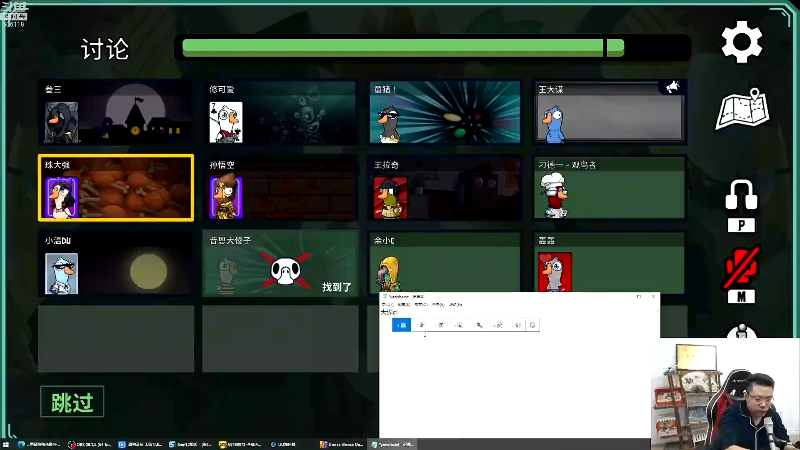Screen dimensions: 800x450
Task: Switch to the Notepad taskbar item
Action: [392, 444]
